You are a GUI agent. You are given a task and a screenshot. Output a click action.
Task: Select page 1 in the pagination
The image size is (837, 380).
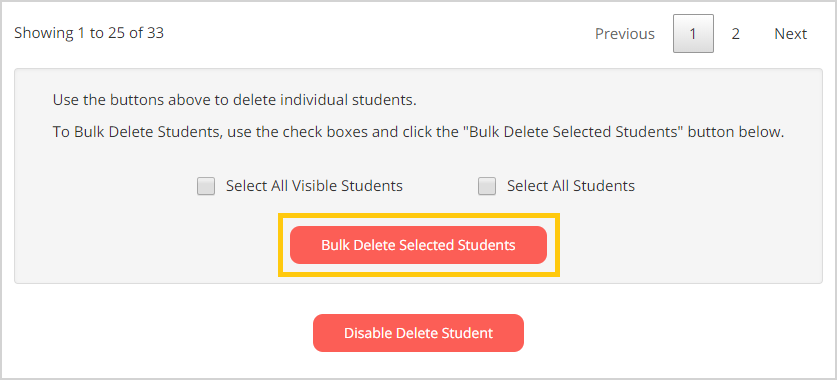coord(693,34)
